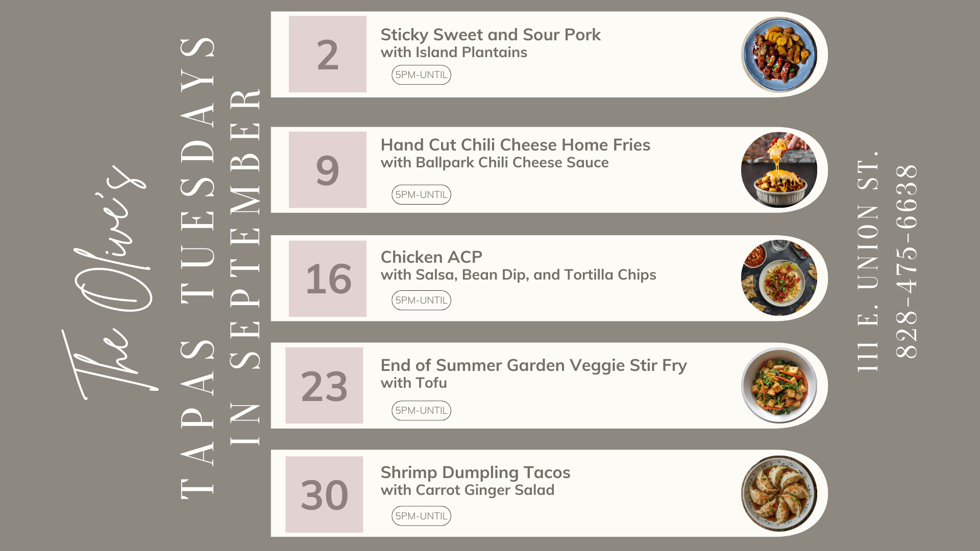The width and height of the screenshot is (980, 551).
Task: Click the Tapas Tuesdays vertical heading
Action: pyautogui.click(x=197, y=268)
